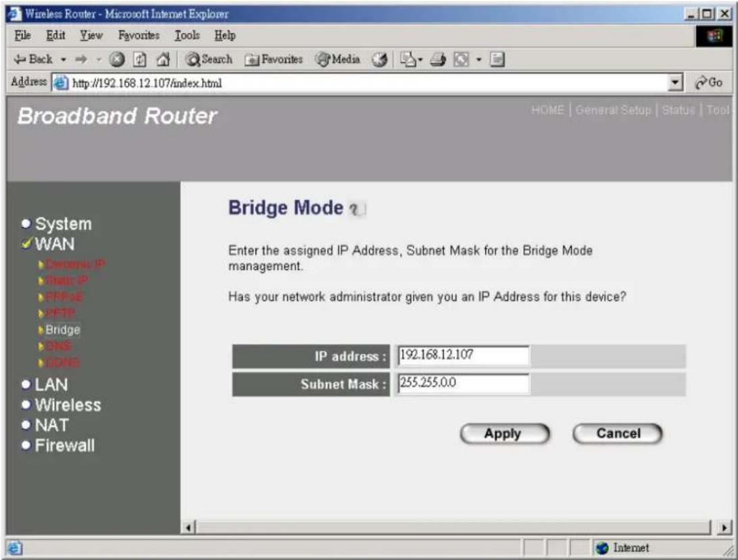This screenshot has height=560, width=738.
Task: Open the View menu
Action: pyautogui.click(x=91, y=35)
